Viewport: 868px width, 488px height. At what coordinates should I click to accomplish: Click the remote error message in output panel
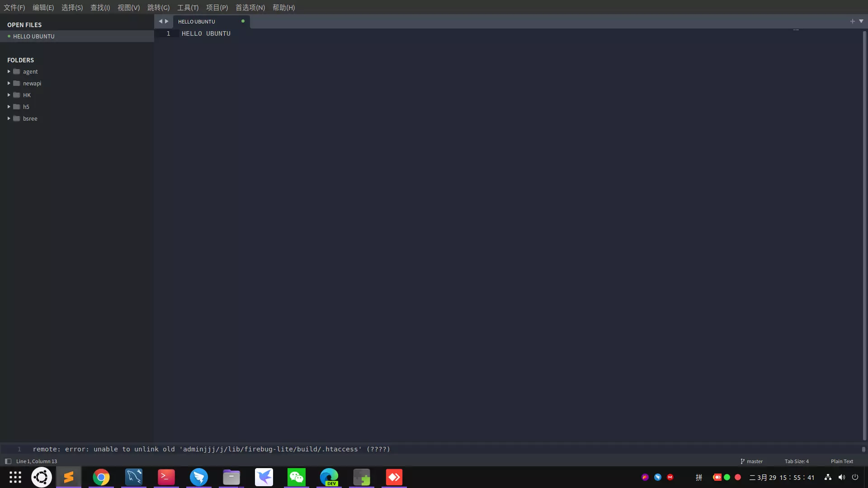211,449
